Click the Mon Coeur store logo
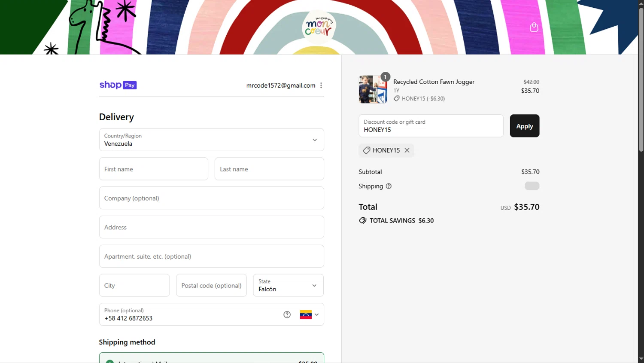Viewport: 644px width, 363px height. [319, 27]
